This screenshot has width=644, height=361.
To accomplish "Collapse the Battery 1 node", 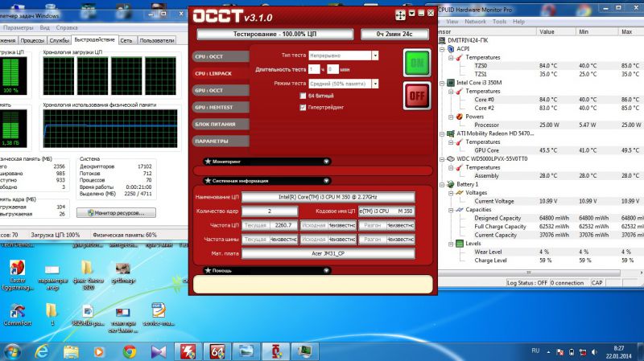I will [x=442, y=184].
